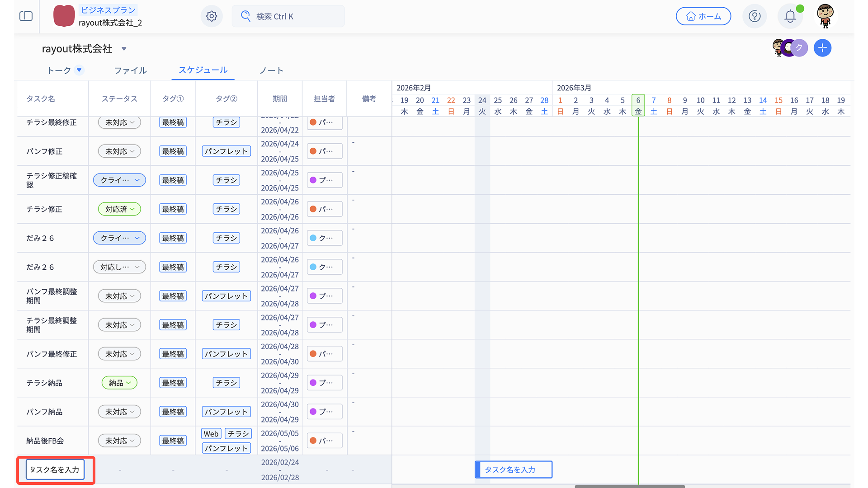
Task: Click the blue plus add member button
Action: pos(822,48)
